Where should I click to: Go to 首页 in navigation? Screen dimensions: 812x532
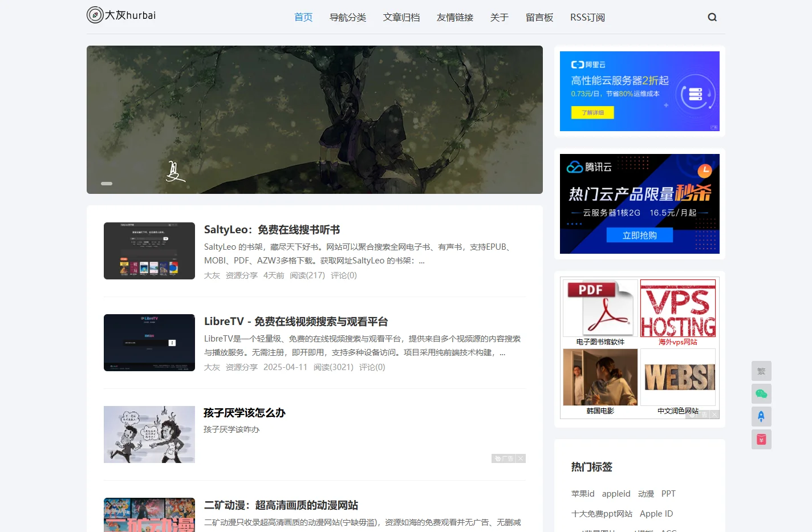pyautogui.click(x=303, y=17)
